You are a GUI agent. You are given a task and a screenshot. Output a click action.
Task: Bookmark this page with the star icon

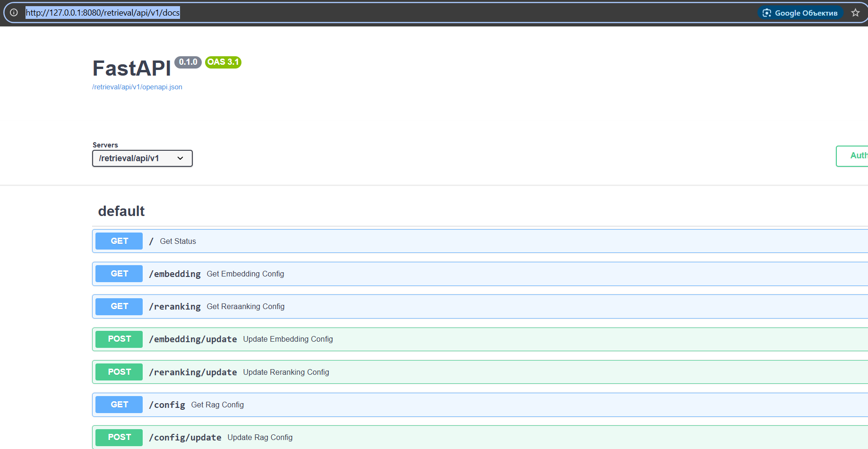click(x=855, y=13)
